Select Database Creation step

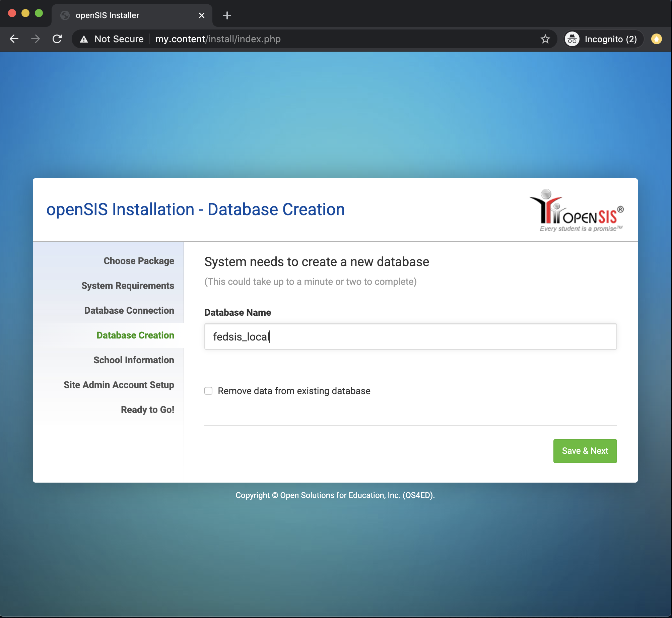coord(135,335)
